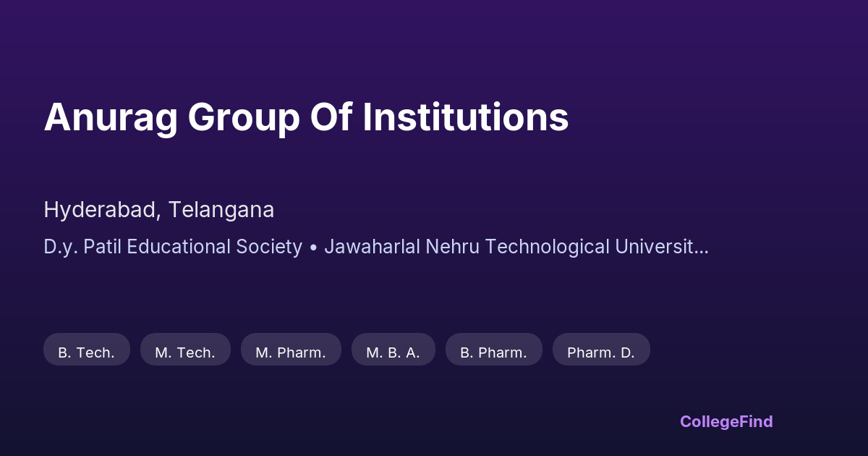Image resolution: width=868 pixels, height=456 pixels.
Task: Select the B. Tech. course chip
Action: 87,352
